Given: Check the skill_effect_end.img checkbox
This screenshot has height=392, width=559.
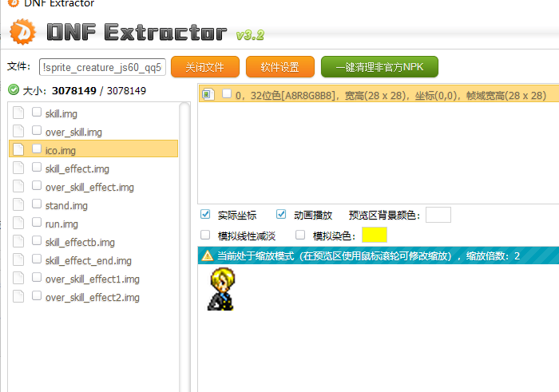Looking at the screenshot, I should pyautogui.click(x=37, y=259).
